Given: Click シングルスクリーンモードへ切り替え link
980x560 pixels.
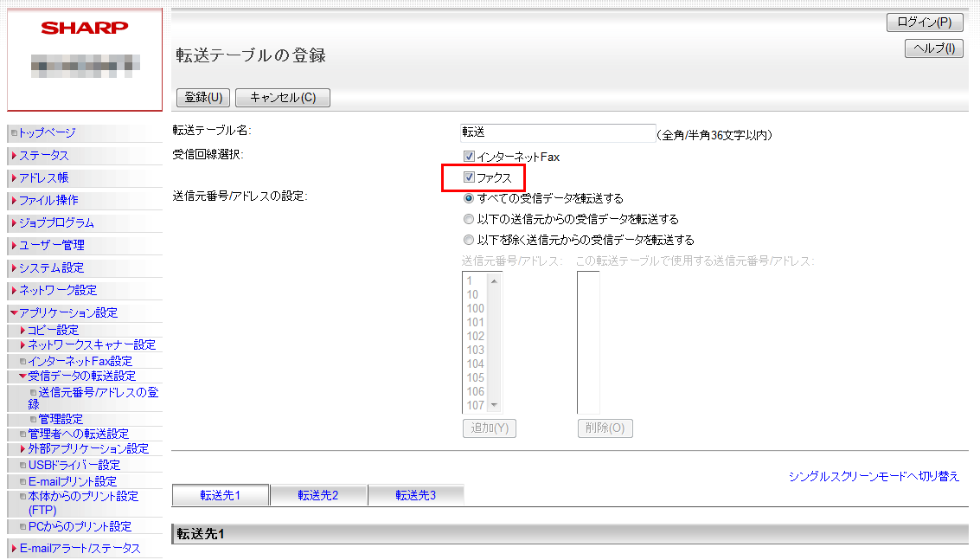Looking at the screenshot, I should (874, 476).
